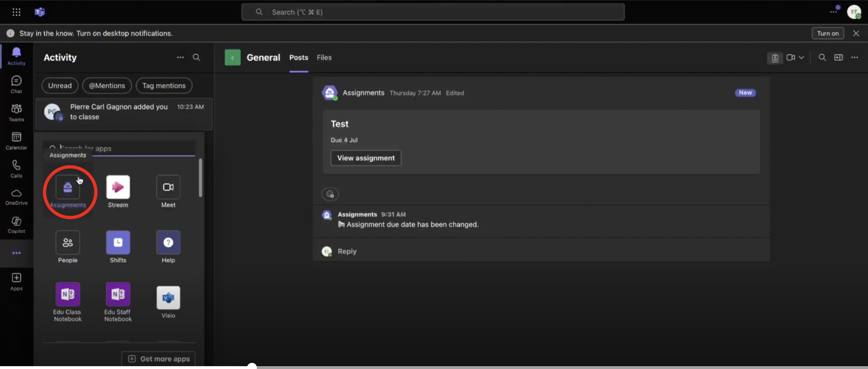Click the sidebar more apps ellipsis

[16, 253]
